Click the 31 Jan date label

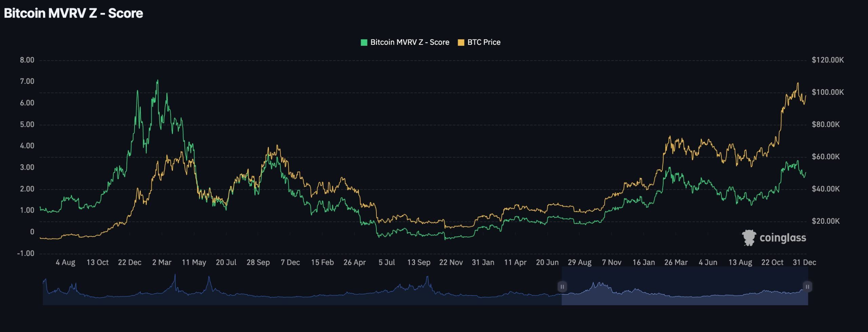pyautogui.click(x=483, y=262)
